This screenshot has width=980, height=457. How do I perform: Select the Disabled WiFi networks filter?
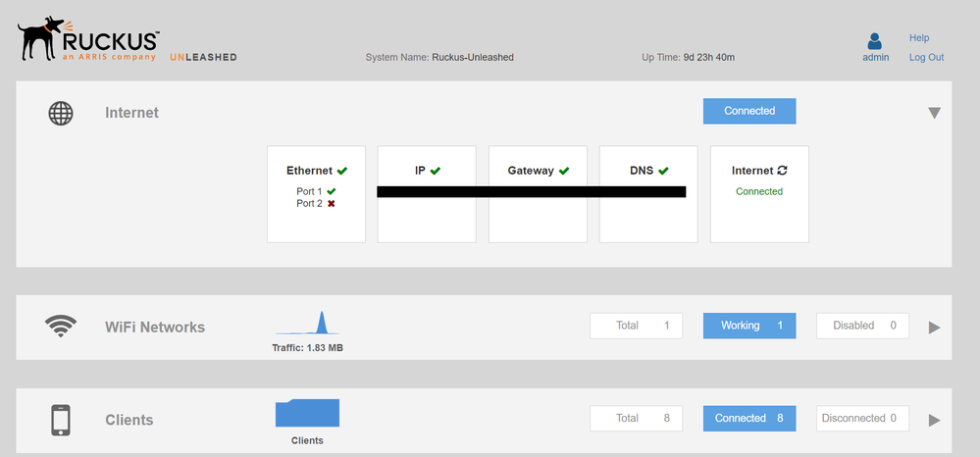coord(862,326)
